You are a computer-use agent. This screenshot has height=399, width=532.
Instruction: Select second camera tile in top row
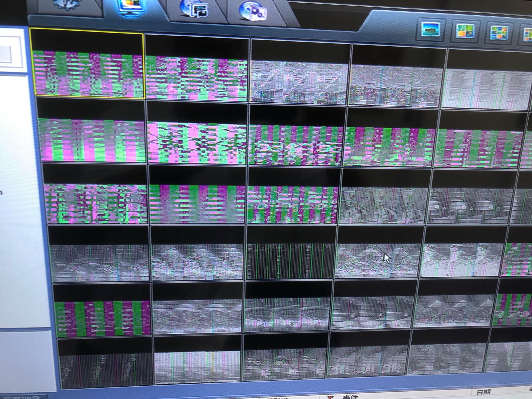(x=197, y=69)
